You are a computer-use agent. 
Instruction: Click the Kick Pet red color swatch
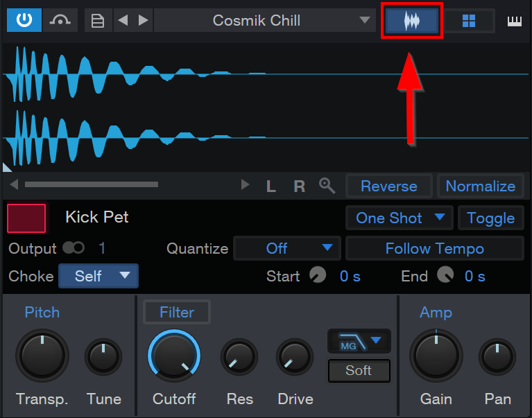(x=26, y=218)
